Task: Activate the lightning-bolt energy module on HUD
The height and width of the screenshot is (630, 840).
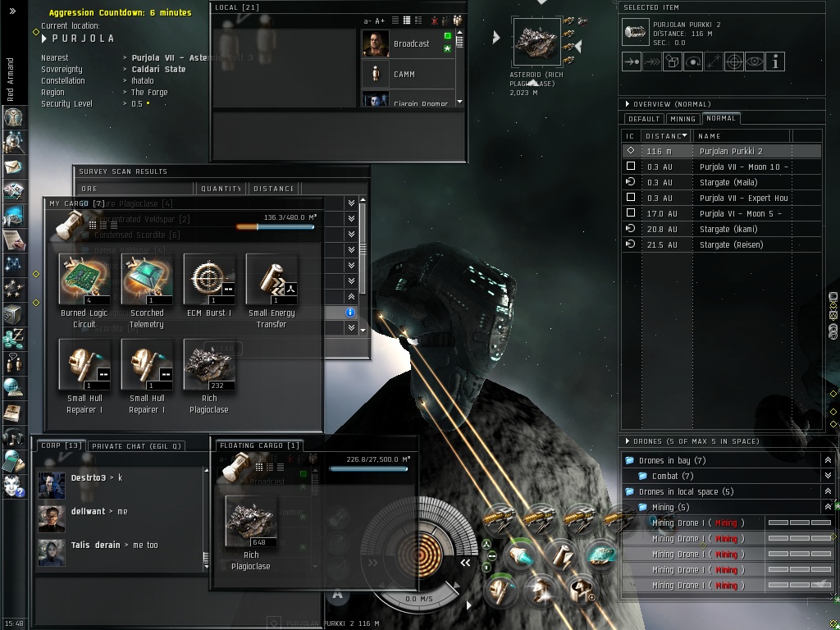Action: click(561, 555)
